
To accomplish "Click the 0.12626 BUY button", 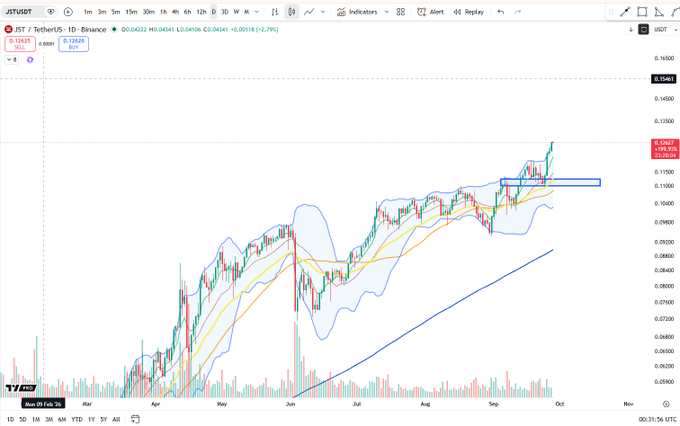I will pyautogui.click(x=74, y=44).
